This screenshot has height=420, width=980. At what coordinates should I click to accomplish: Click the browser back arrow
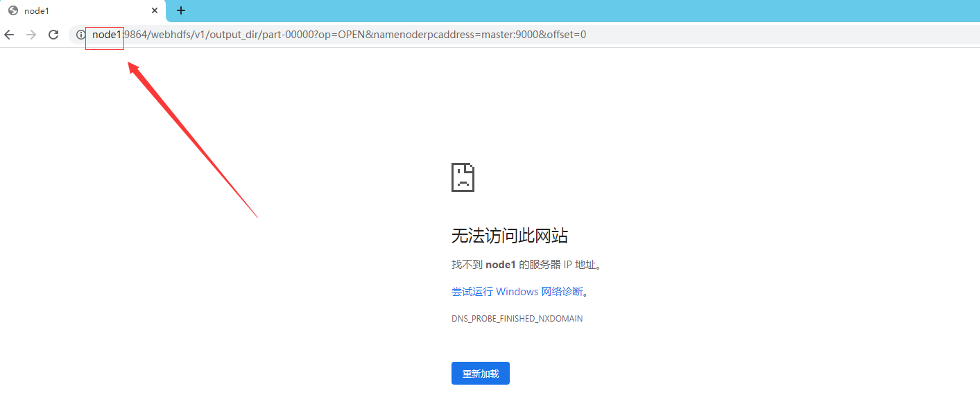(9, 35)
